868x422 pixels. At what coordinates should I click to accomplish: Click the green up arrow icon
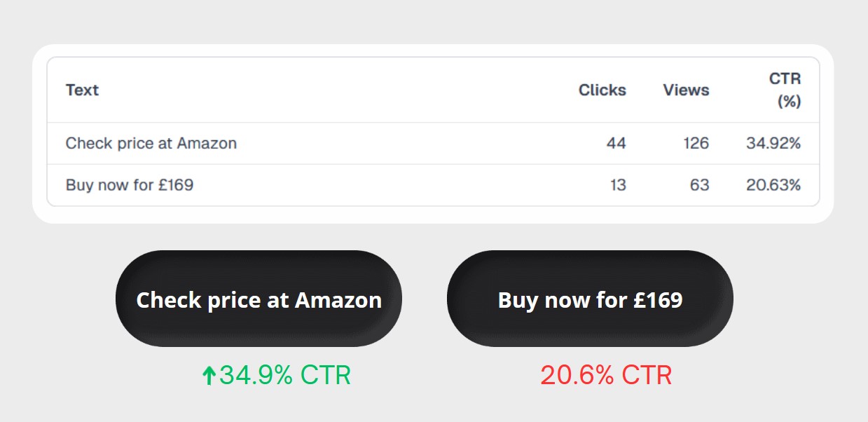pyautogui.click(x=208, y=376)
